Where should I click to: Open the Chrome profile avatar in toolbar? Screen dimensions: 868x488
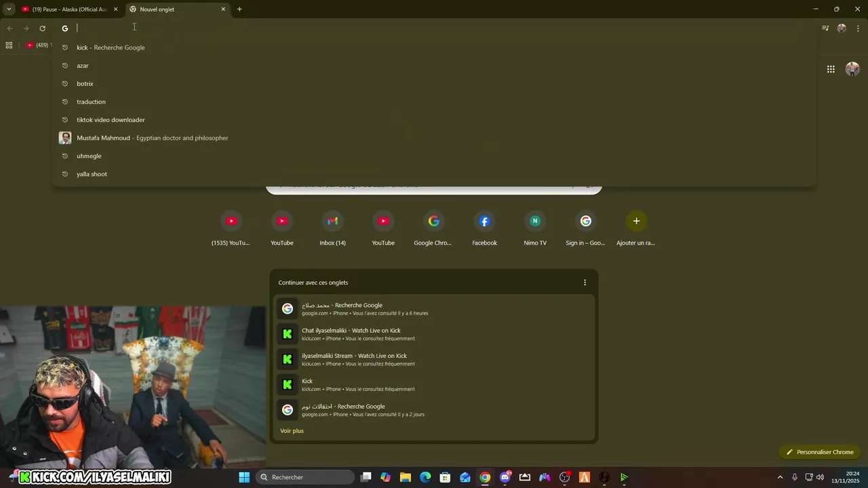point(842,28)
